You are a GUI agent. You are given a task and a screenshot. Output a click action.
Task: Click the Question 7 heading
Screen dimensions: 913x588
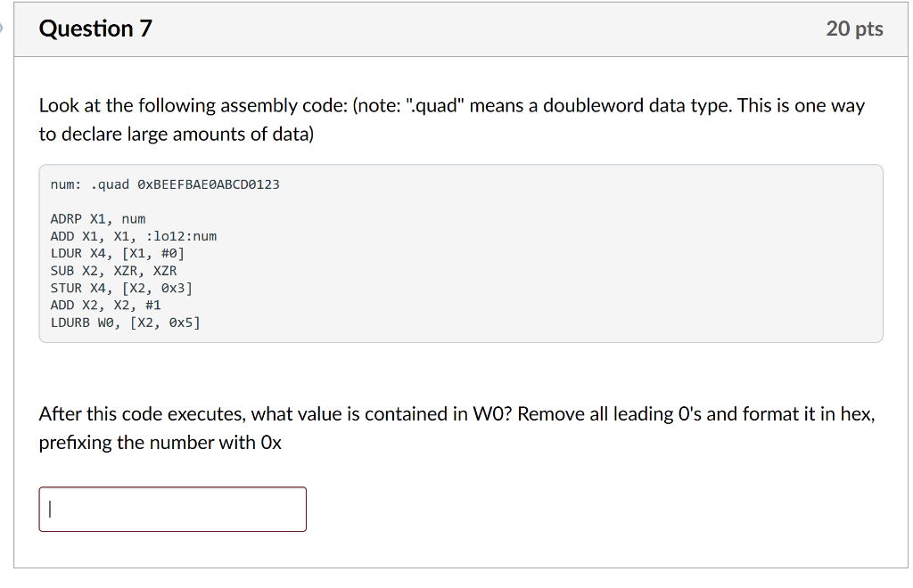coord(95,28)
